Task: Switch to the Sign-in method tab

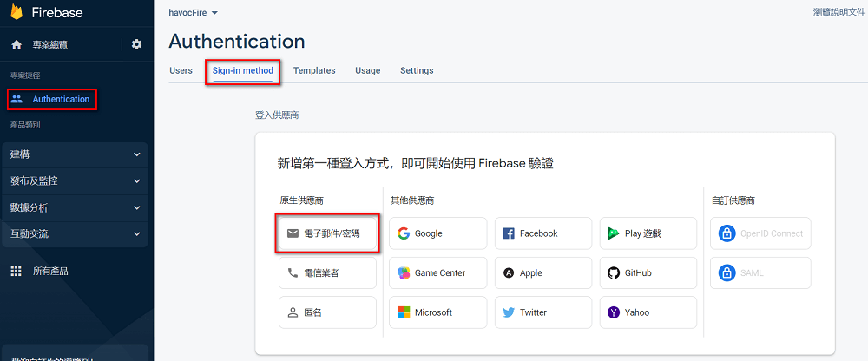Action: (x=243, y=71)
